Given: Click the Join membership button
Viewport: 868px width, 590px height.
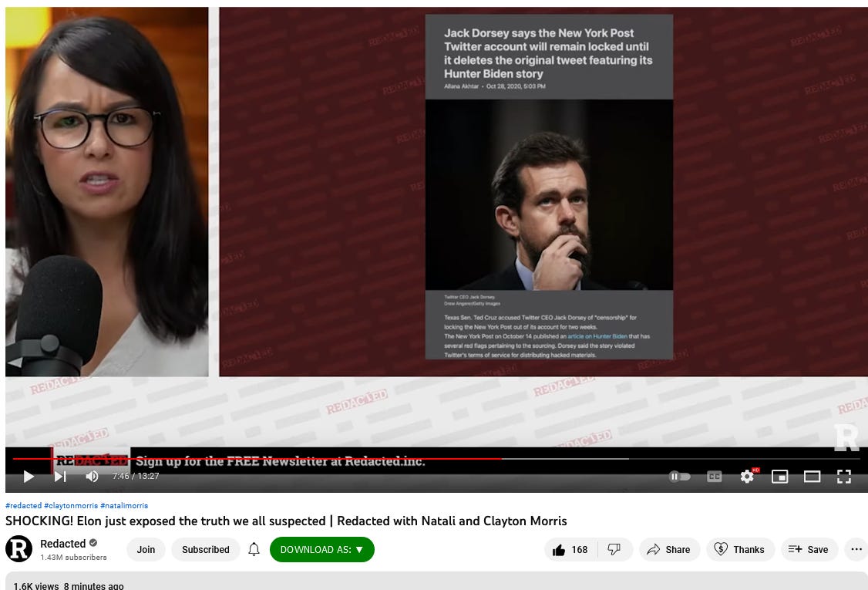Looking at the screenshot, I should pos(146,550).
